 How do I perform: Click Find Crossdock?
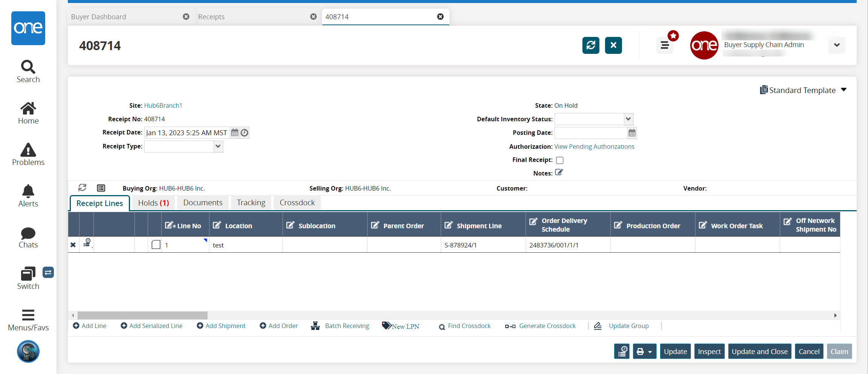465,326
